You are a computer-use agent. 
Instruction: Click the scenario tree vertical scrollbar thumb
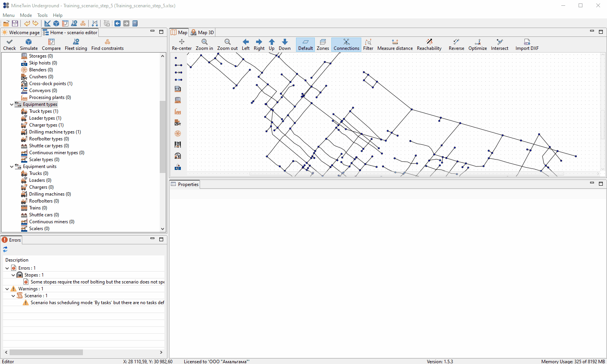[163, 137]
